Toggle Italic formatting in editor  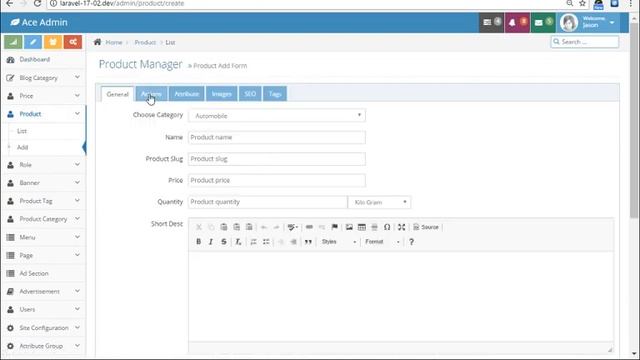[211, 242]
